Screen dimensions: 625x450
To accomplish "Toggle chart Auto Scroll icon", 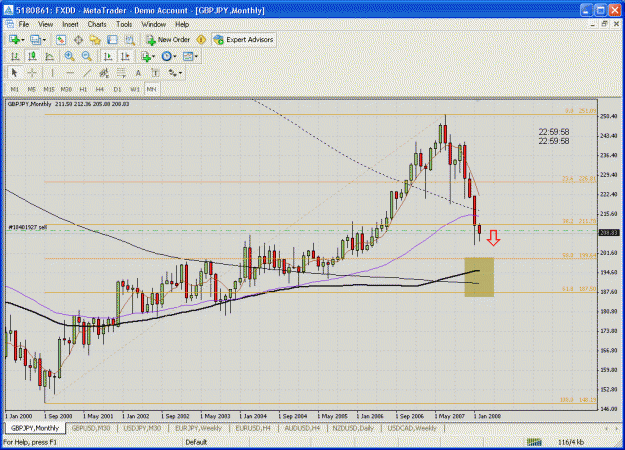I will coord(108,56).
